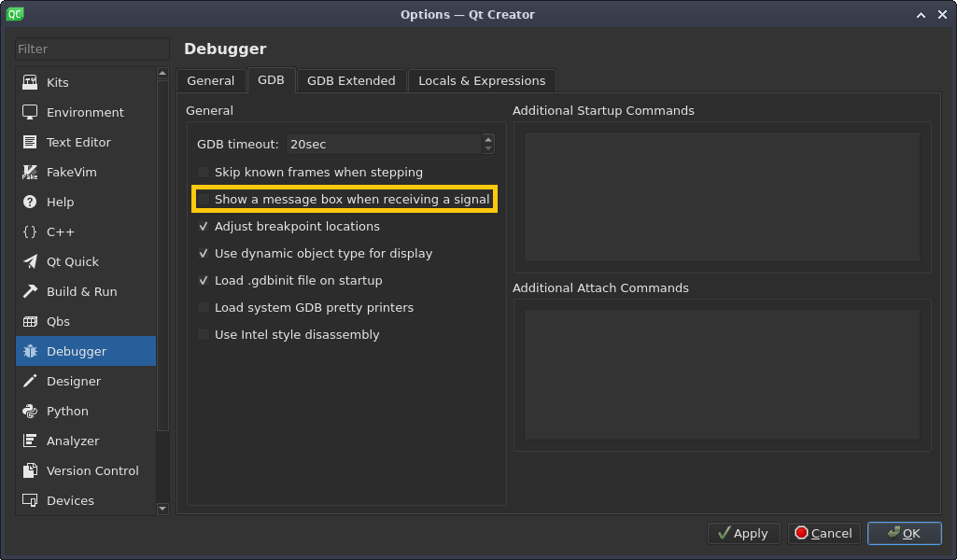Uncheck Load .gdbinit file on startup

pos(203,280)
